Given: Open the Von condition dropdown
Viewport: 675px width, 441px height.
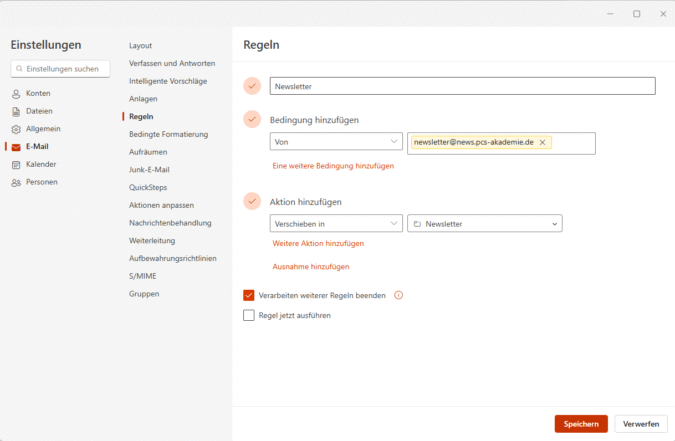Looking at the screenshot, I should pos(335,143).
